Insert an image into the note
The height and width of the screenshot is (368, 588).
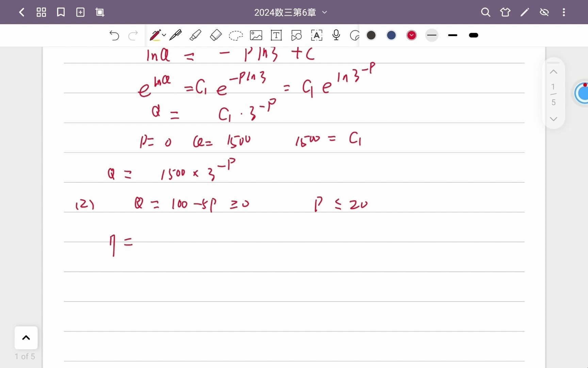tap(256, 35)
